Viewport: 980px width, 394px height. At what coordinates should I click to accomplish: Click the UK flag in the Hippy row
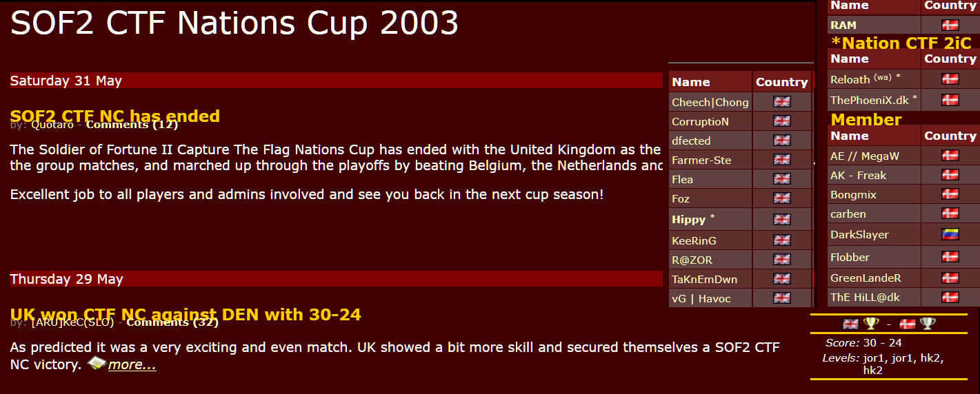(x=781, y=220)
